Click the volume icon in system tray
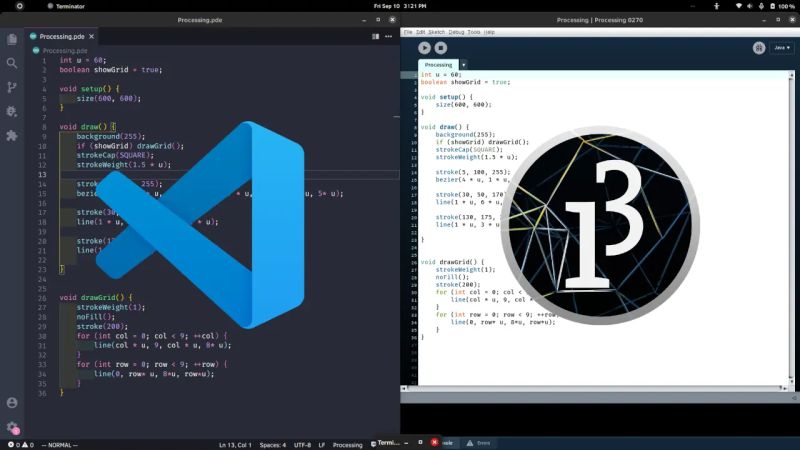 point(749,6)
